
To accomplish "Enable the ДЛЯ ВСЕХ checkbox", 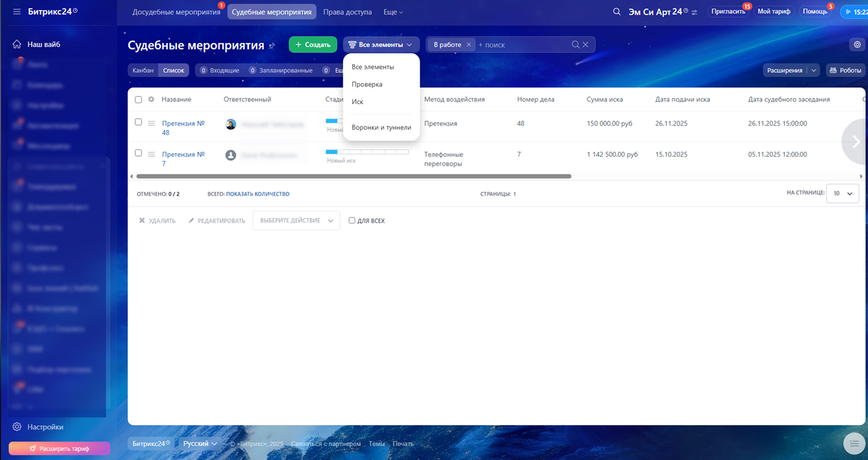I will pos(352,221).
